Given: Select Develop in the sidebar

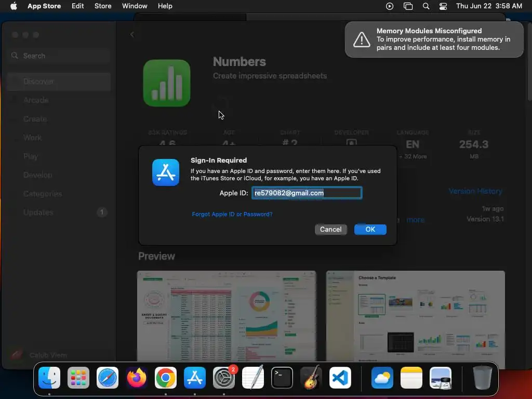Looking at the screenshot, I should tap(59, 175).
